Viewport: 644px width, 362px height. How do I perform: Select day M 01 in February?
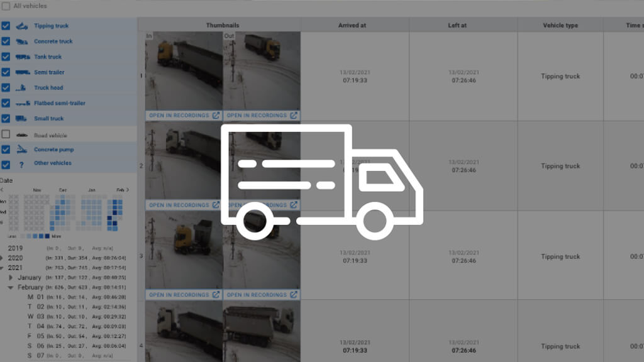click(x=76, y=297)
